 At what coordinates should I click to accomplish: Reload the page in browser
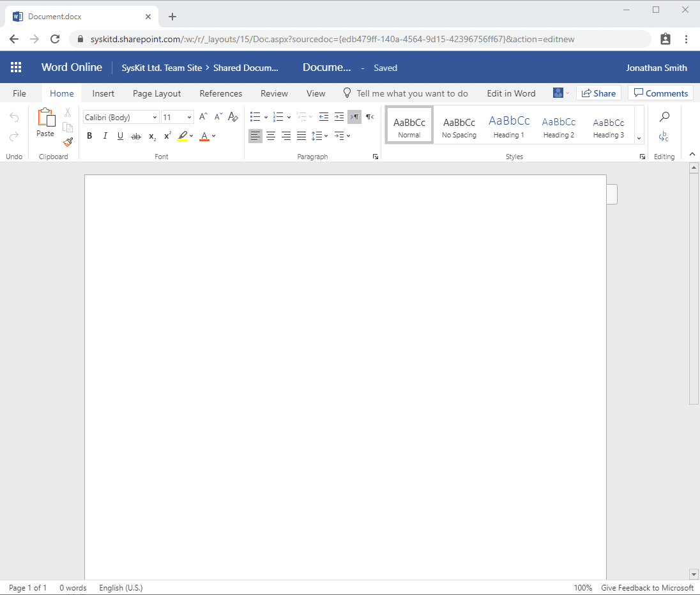[x=55, y=39]
